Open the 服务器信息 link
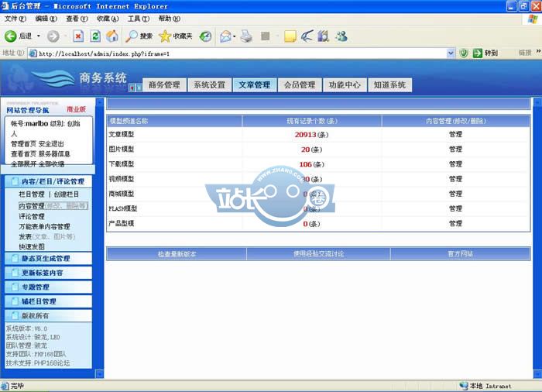Screen dimensions: 542x392 coord(54,153)
